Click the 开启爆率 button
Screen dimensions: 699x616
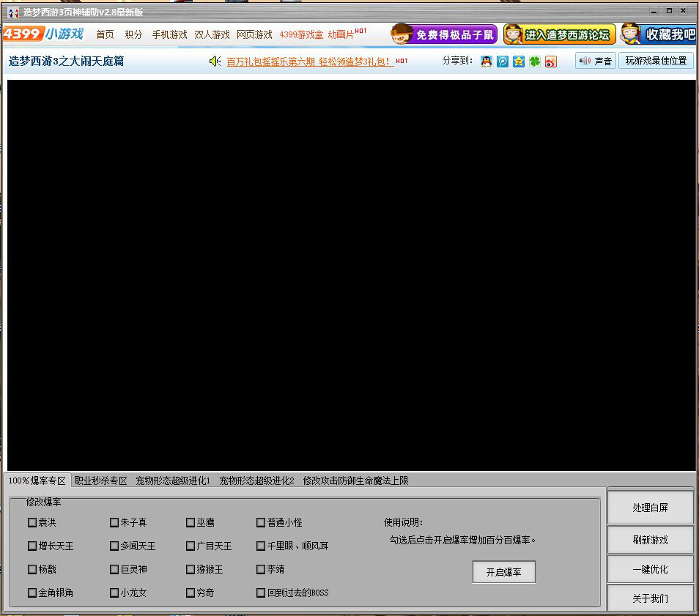504,572
